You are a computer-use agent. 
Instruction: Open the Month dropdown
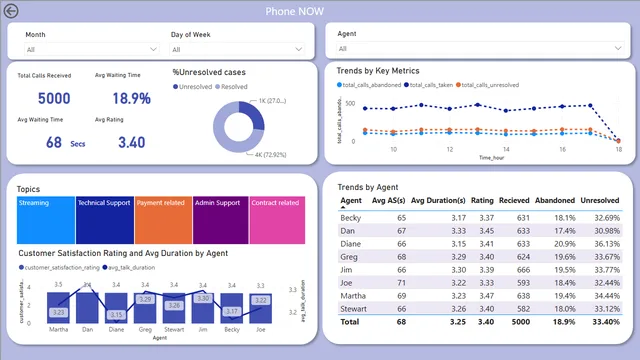tap(91, 49)
